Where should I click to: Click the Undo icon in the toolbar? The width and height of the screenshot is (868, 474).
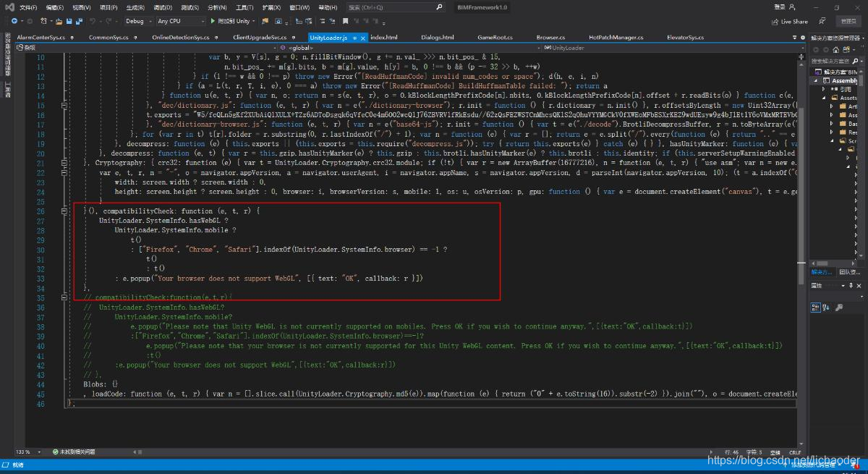coord(93,22)
